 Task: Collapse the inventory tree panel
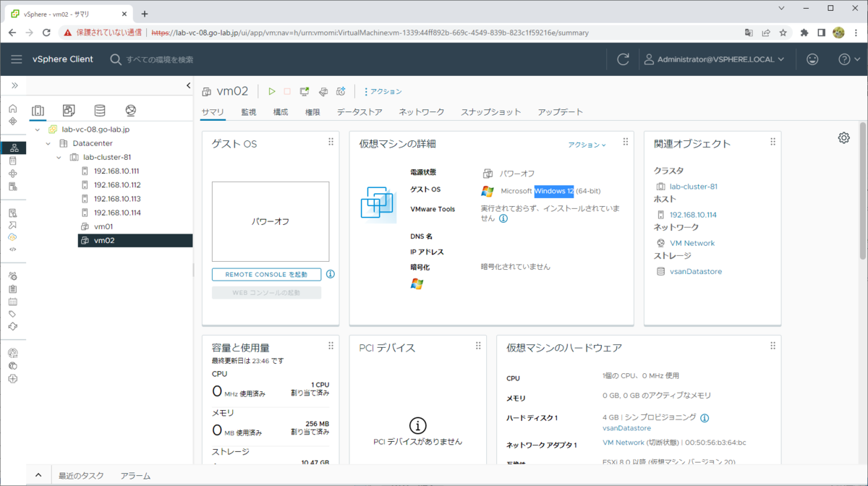coord(189,85)
